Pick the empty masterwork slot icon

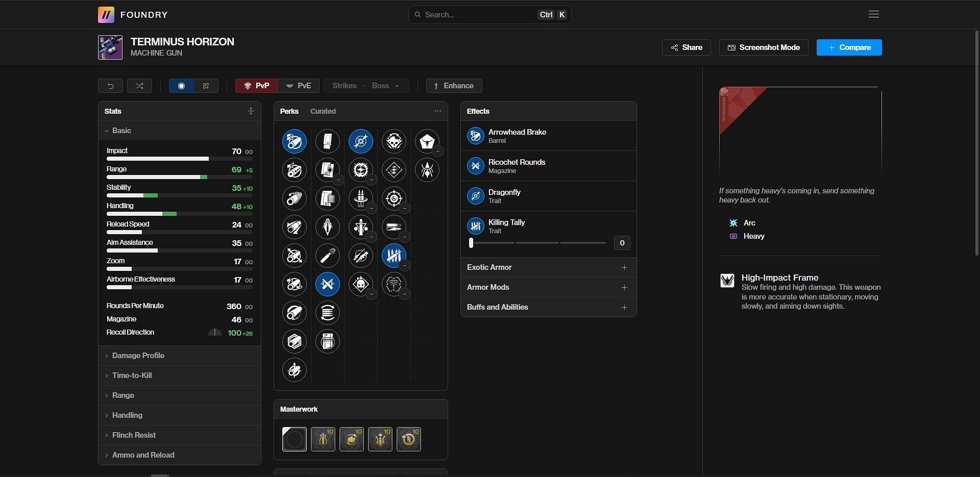(295, 439)
